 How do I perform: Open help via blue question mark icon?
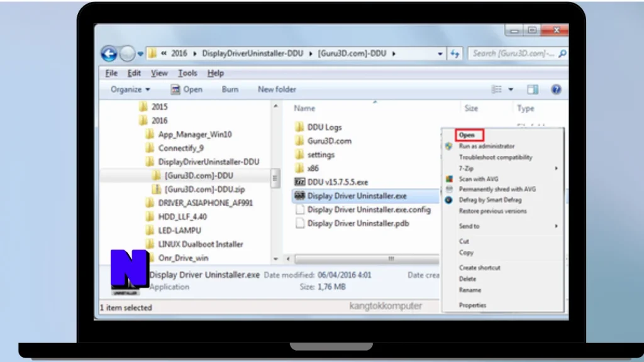556,89
